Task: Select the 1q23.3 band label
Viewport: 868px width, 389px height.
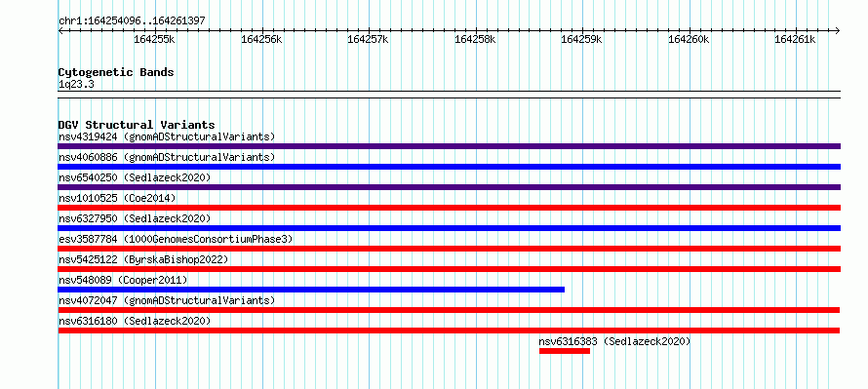Action: [76, 84]
